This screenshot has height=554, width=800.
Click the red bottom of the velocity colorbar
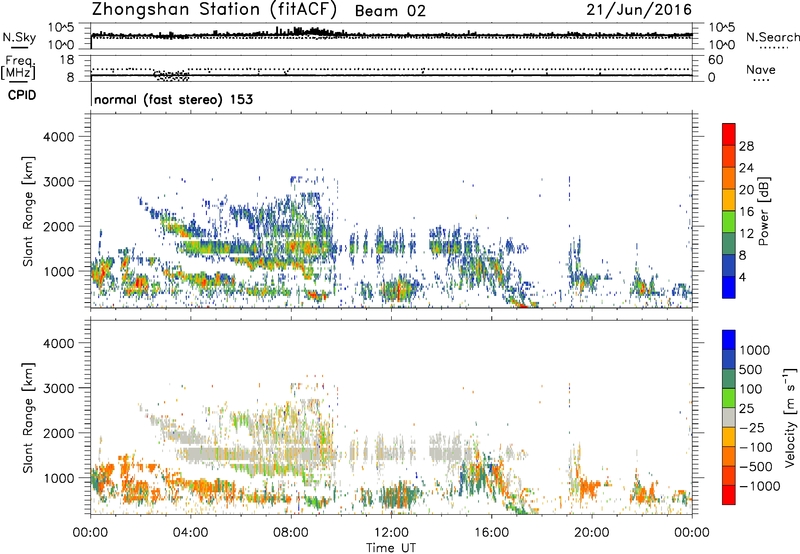tap(729, 495)
